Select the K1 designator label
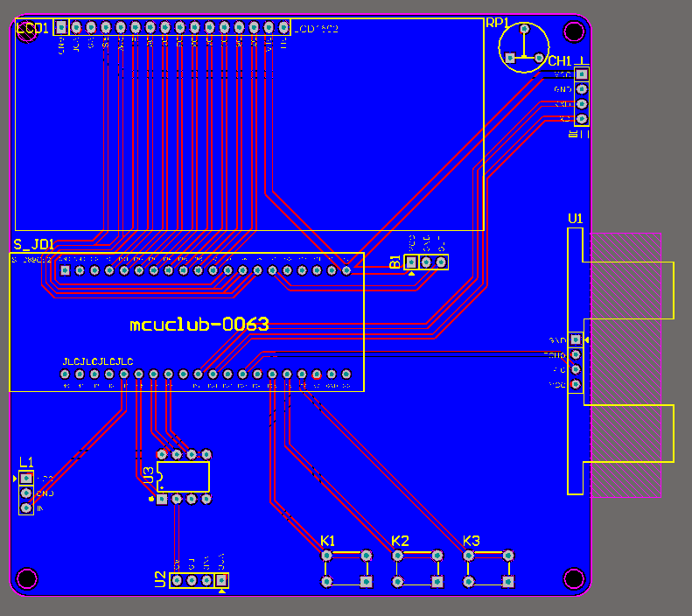Screen dimensions: 692x616 [327, 541]
